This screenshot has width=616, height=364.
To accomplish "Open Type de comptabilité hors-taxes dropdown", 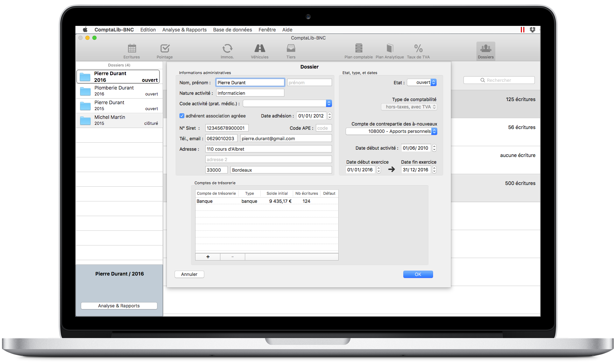I will coord(409,107).
